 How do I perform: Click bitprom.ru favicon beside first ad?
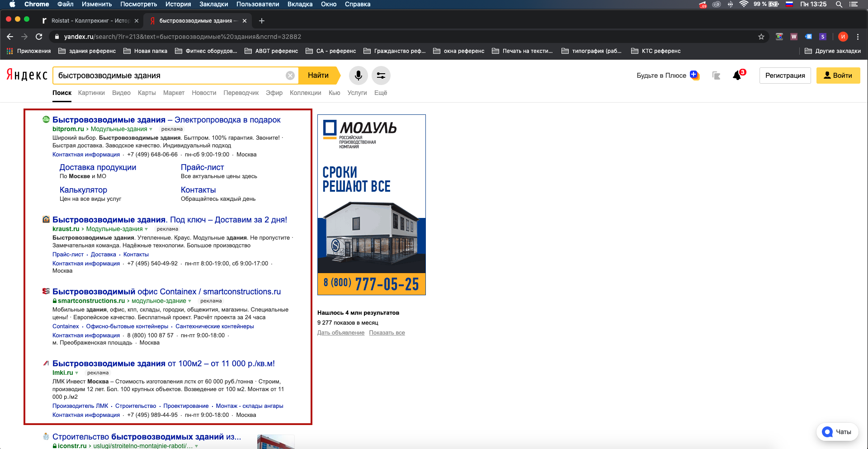[x=46, y=120]
